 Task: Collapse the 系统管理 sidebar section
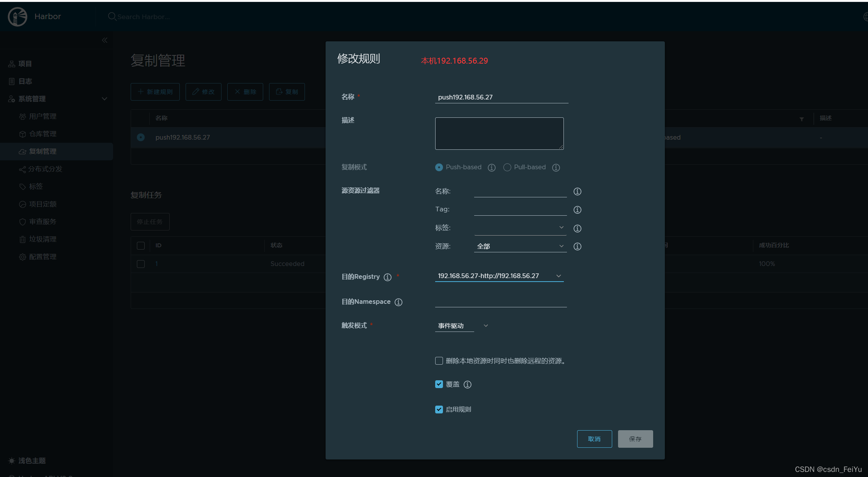105,99
